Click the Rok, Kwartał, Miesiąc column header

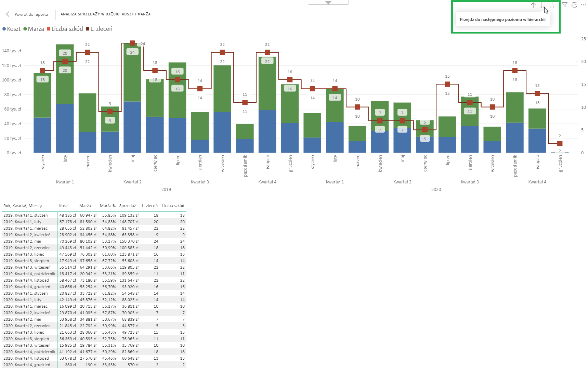pyautogui.click(x=23, y=206)
